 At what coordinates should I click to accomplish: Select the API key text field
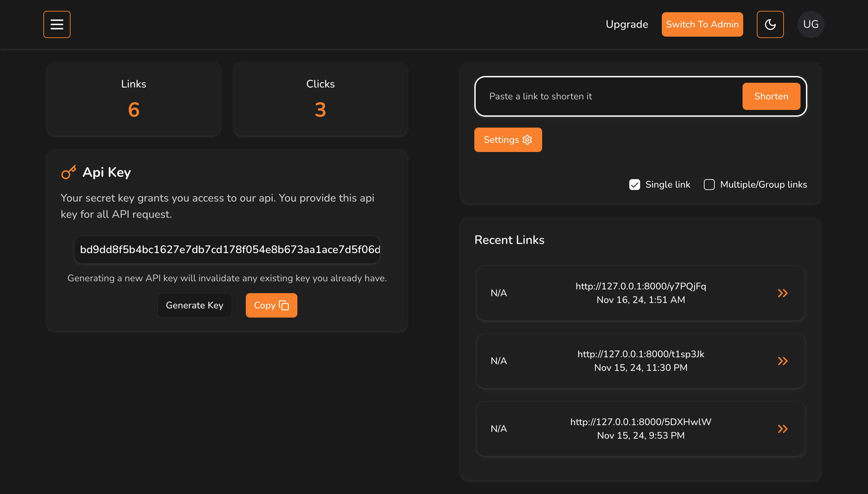tap(227, 250)
